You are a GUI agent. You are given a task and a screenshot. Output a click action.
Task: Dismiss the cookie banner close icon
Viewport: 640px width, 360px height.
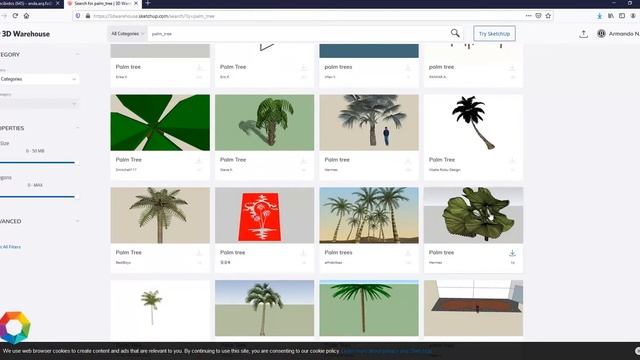(637, 351)
